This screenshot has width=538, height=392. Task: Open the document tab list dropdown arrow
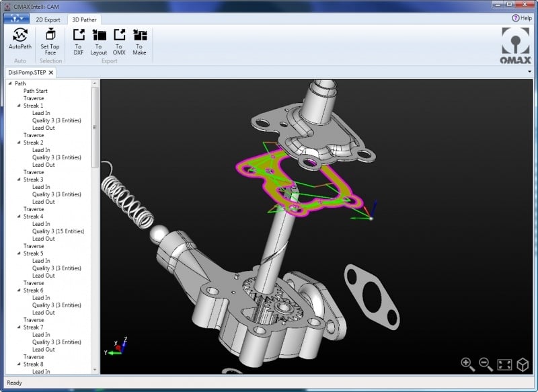pos(530,72)
